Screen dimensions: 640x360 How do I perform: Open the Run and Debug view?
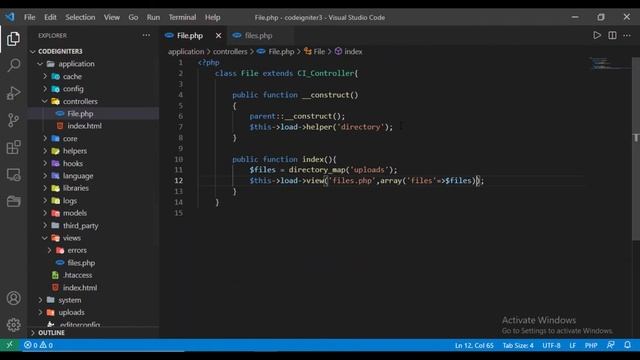(13, 93)
